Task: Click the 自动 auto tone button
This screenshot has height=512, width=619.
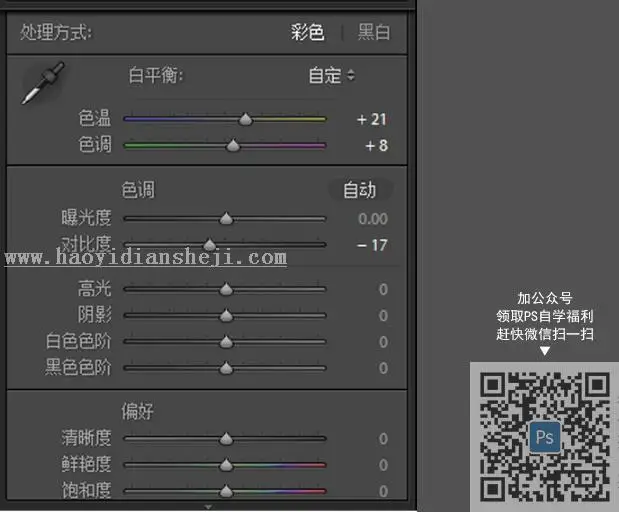Action: pyautogui.click(x=360, y=190)
